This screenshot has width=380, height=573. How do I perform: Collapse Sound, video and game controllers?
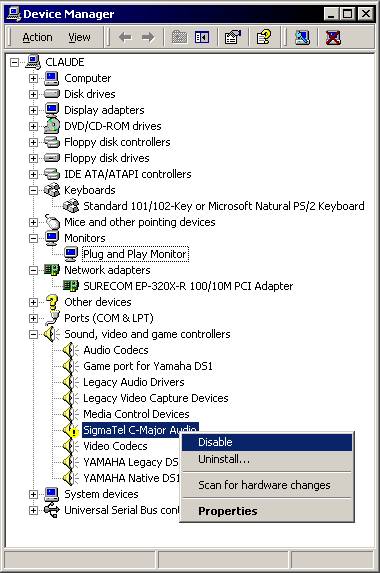33,334
